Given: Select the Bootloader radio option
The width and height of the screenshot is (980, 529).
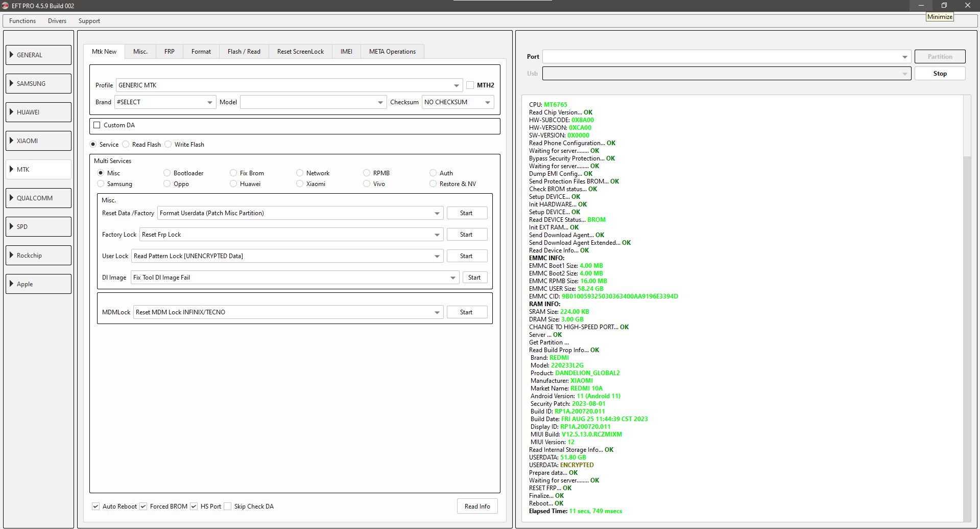Looking at the screenshot, I should pos(167,173).
